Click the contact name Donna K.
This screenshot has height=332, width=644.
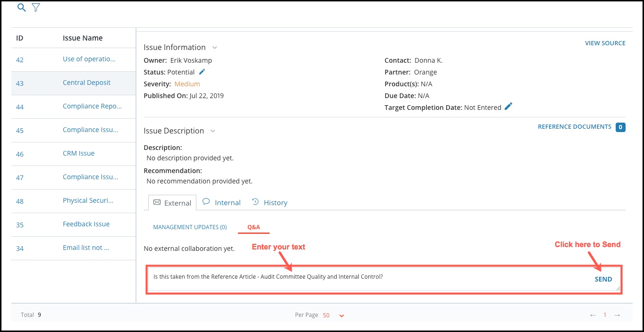[x=429, y=60]
